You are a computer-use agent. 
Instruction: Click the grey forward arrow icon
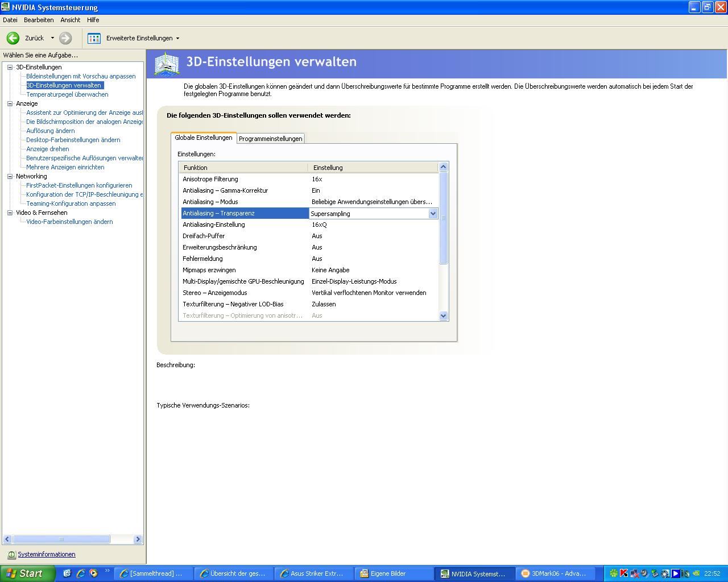(x=65, y=38)
